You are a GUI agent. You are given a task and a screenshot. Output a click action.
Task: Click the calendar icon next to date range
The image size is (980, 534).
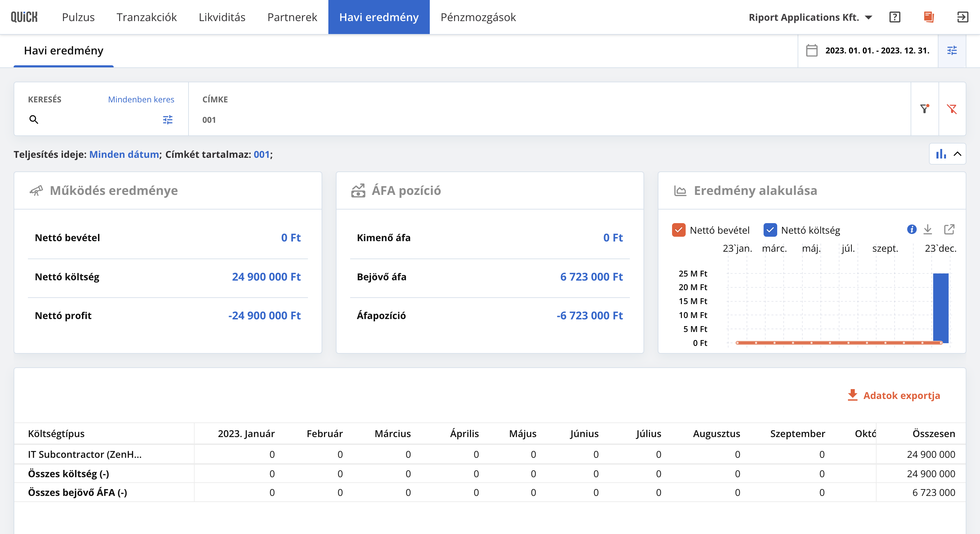coord(812,51)
